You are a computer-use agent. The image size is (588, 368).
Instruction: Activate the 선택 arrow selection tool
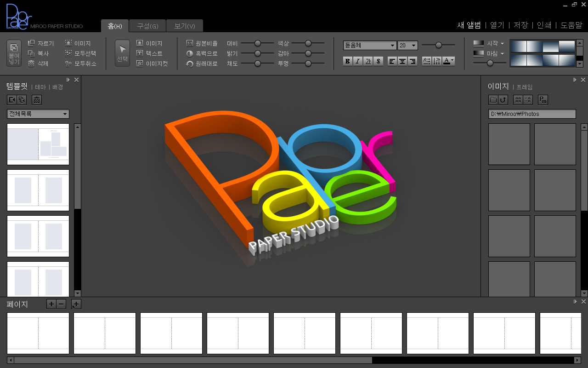(122, 53)
